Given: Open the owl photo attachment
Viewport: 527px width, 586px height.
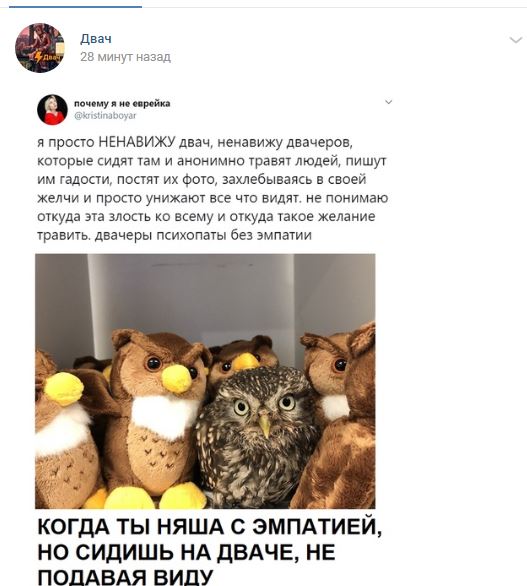Looking at the screenshot, I should pos(205,381).
